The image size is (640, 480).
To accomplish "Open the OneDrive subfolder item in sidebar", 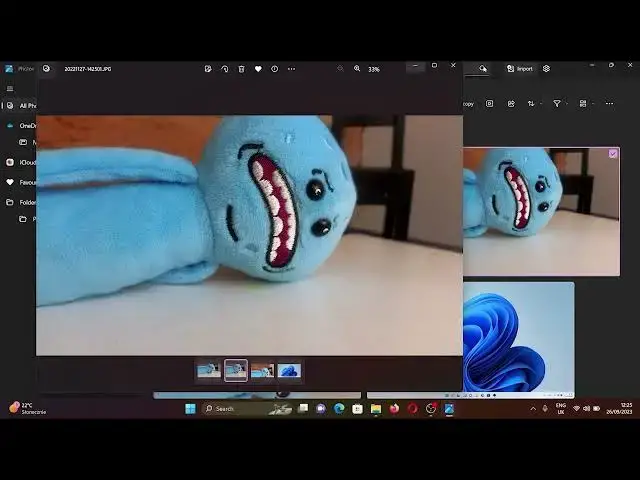I will [x=27, y=142].
